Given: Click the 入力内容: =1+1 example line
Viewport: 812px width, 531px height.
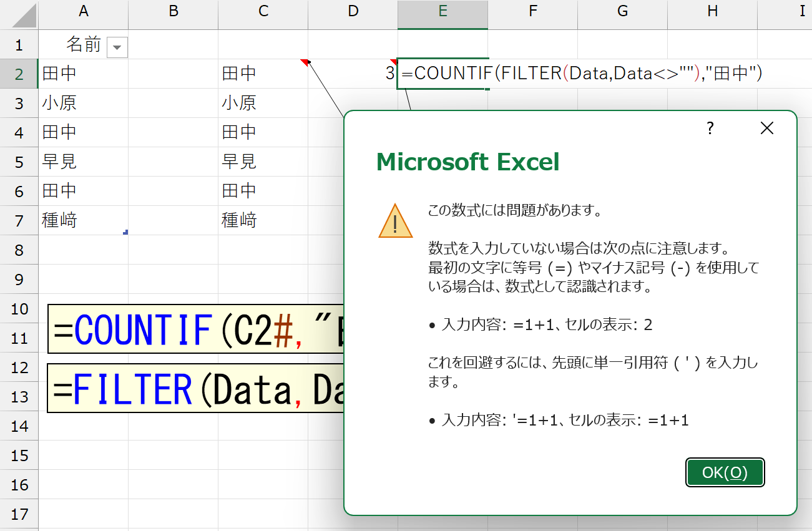Looking at the screenshot, I should tap(541, 324).
